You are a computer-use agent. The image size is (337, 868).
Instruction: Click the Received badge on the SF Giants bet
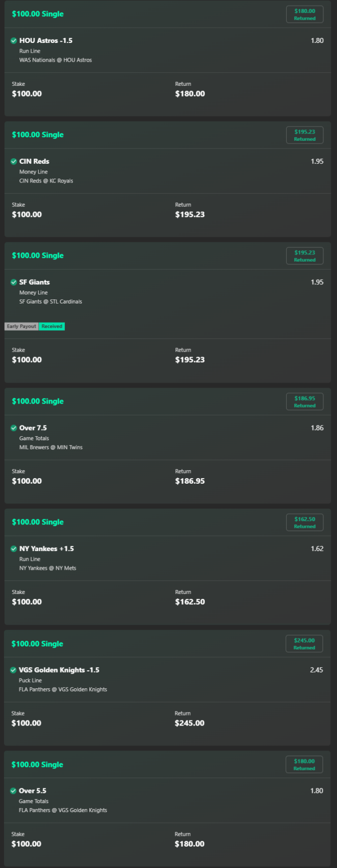51,327
